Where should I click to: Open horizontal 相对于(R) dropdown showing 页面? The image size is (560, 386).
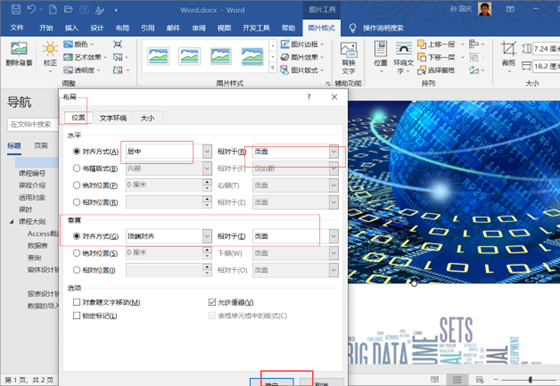(334, 151)
